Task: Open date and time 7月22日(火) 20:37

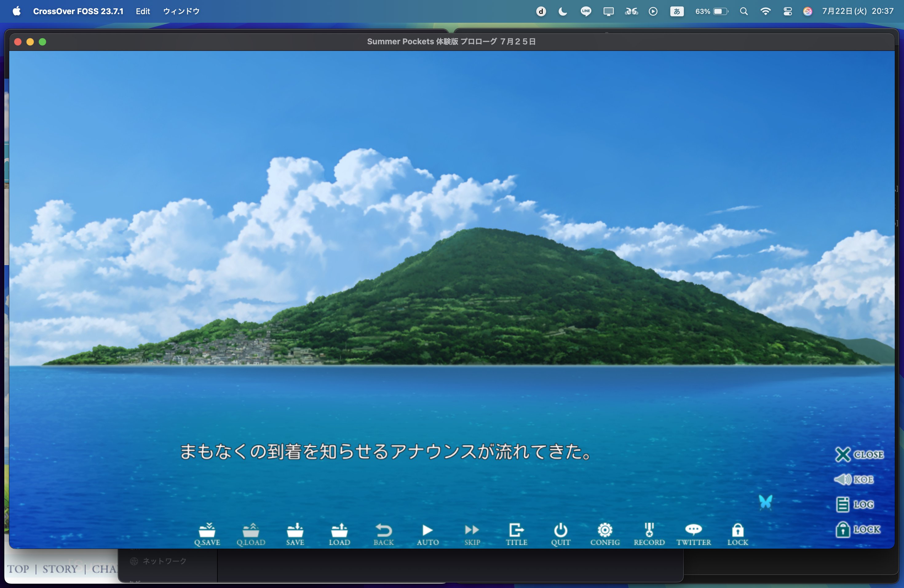Action: click(x=858, y=11)
